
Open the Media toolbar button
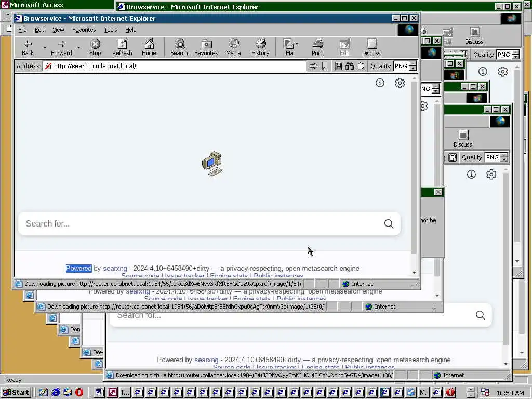[x=233, y=47]
